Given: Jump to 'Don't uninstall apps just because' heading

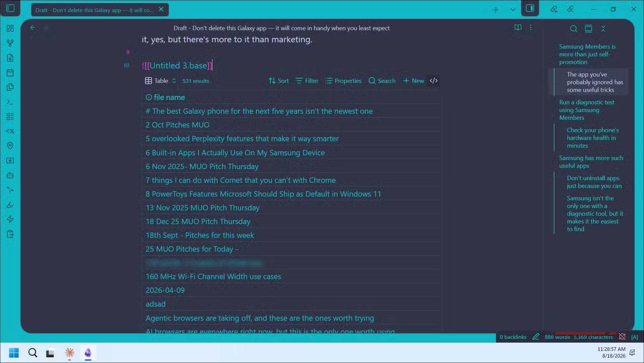Looking at the screenshot, I should point(594,182).
